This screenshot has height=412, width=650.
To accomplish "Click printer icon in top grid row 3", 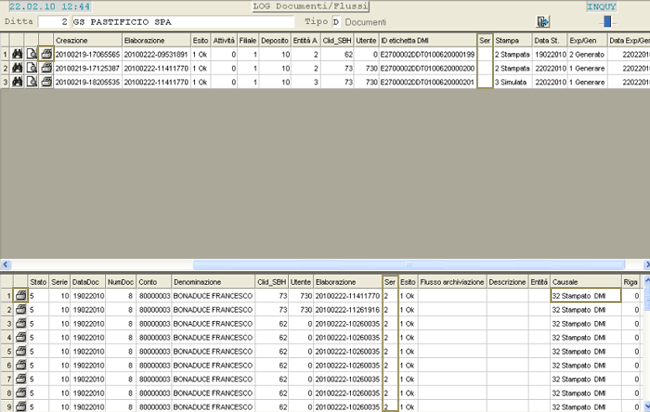I will coord(46,80).
